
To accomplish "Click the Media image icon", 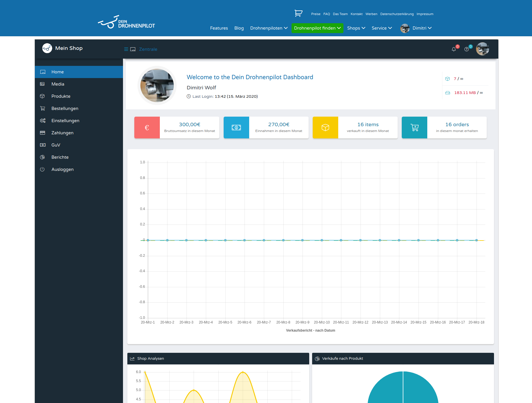I will tap(42, 84).
